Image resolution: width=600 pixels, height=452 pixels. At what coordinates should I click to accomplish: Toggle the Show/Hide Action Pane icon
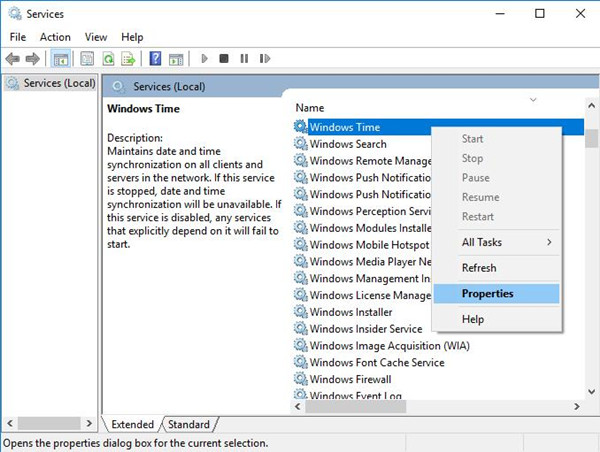click(x=176, y=59)
